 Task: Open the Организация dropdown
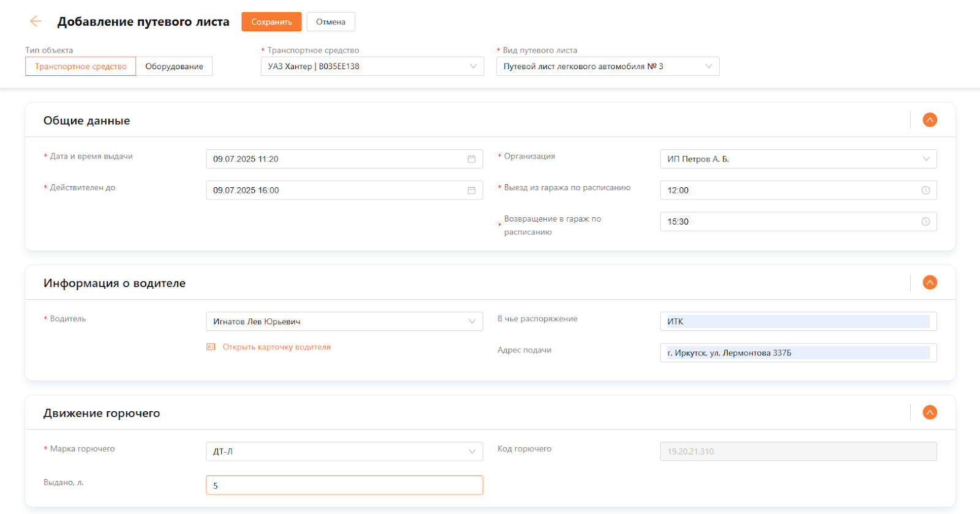click(x=797, y=159)
